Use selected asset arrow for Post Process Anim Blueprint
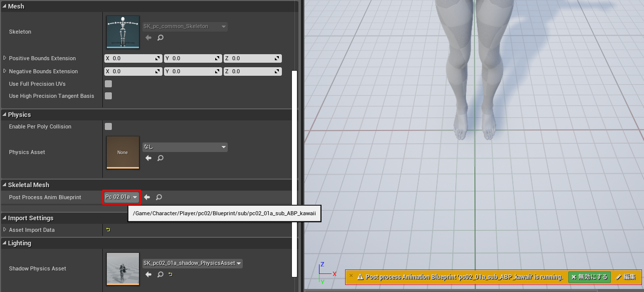Viewport: 644px width, 292px height. 147,197
